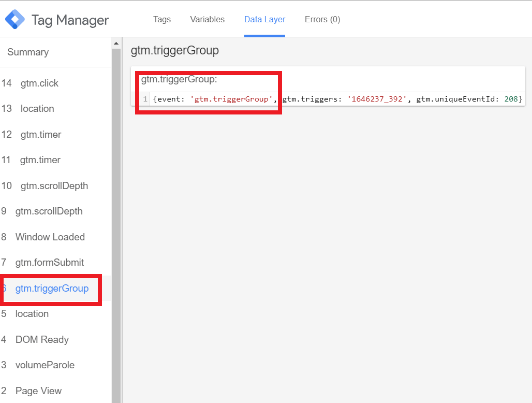Select event 14 gtm.click
This screenshot has height=403, width=532.
pyautogui.click(x=55, y=83)
